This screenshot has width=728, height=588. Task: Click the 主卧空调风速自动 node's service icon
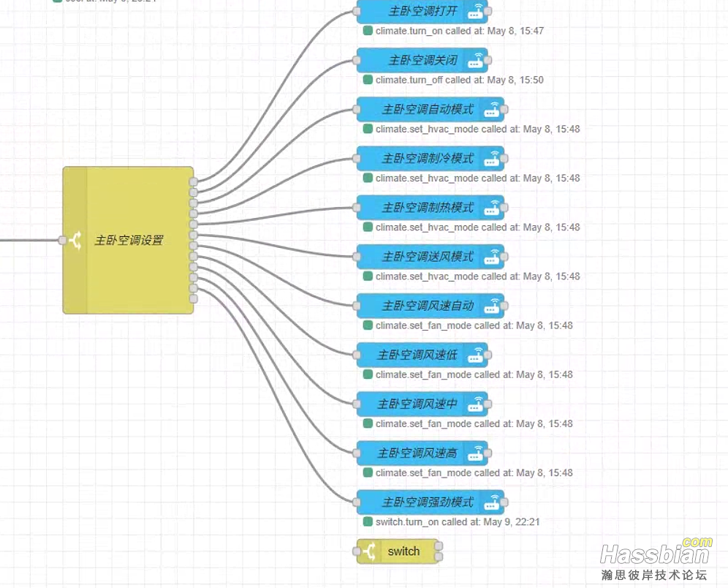[492, 306]
